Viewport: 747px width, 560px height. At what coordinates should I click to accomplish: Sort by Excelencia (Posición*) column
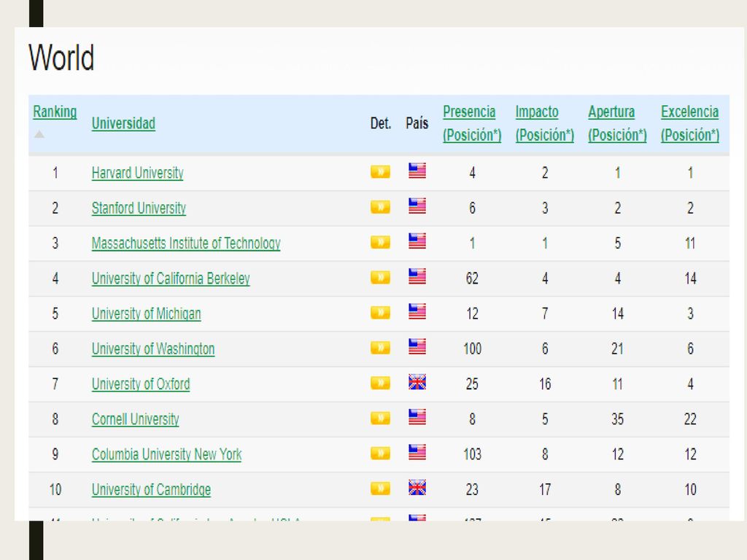690,123
